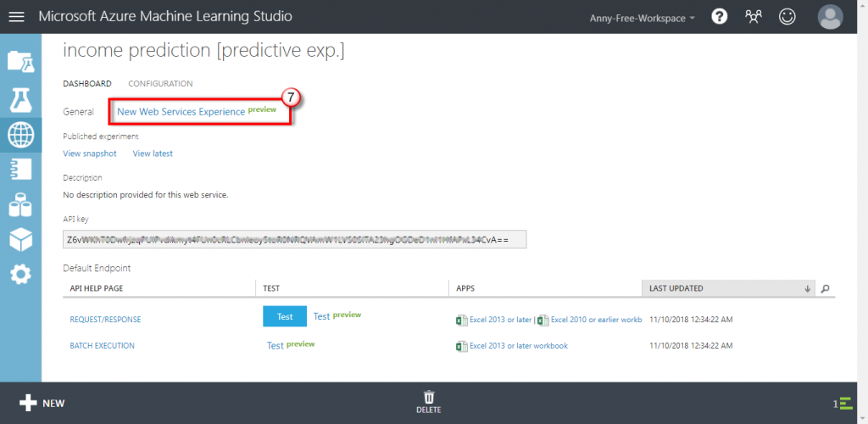The height and width of the screenshot is (424, 868).
Task: Open the Experiments flask icon
Action: 20,99
